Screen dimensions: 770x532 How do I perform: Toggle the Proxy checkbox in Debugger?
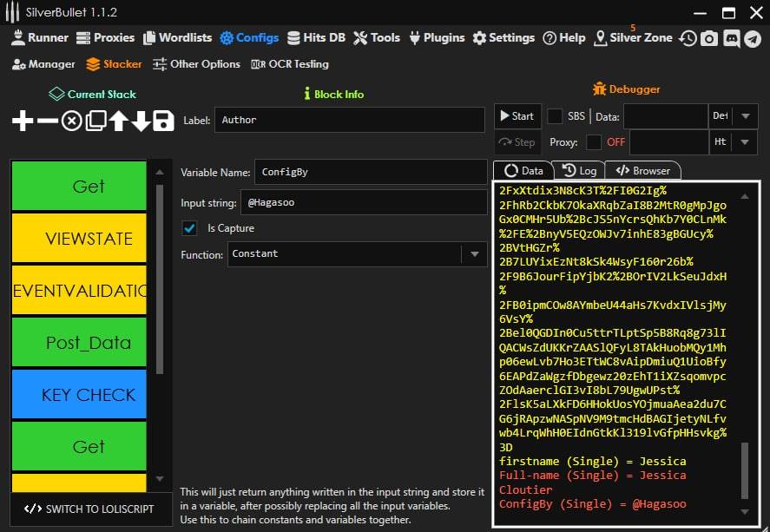point(594,142)
